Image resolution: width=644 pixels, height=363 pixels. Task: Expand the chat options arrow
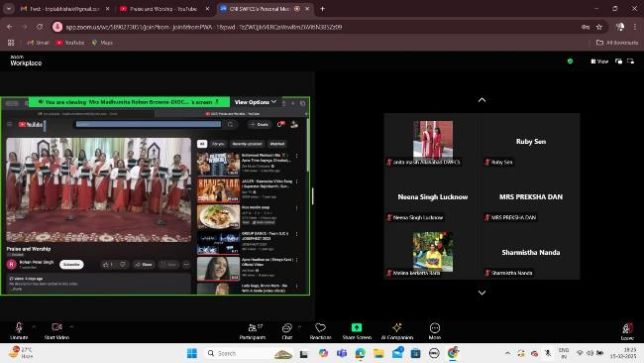point(299,327)
